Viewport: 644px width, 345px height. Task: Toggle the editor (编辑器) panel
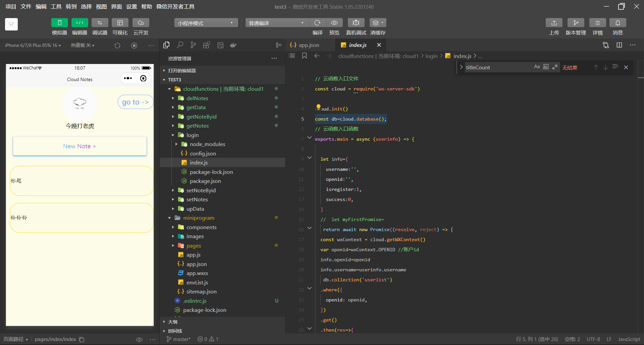[x=79, y=23]
